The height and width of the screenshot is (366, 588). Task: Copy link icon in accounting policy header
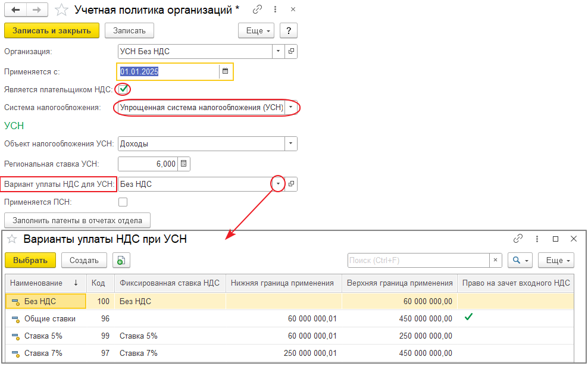pyautogui.click(x=257, y=10)
